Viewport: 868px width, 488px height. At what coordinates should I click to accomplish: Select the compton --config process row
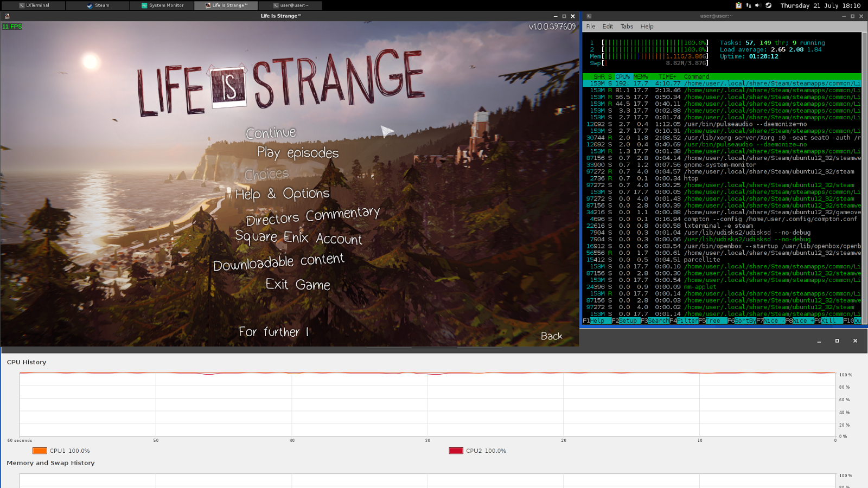coord(722,219)
